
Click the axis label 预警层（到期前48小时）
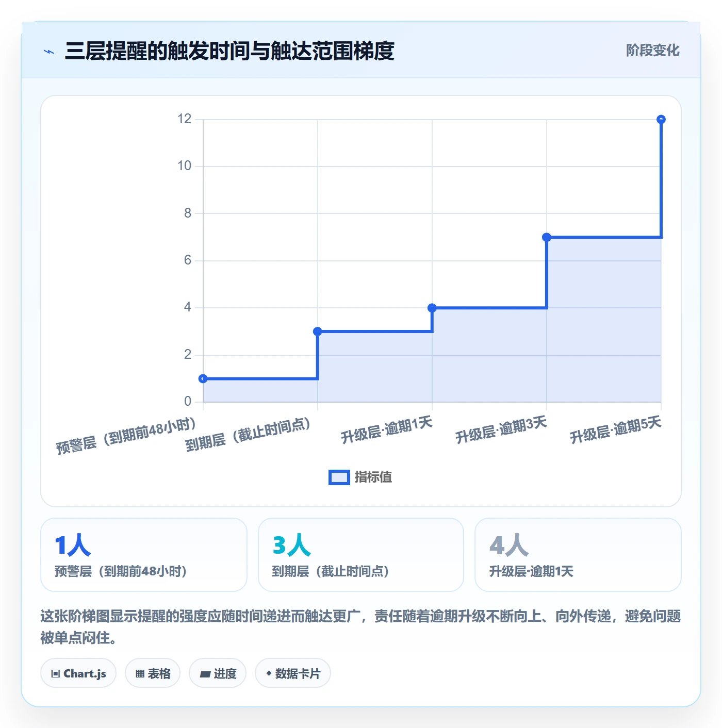click(x=126, y=436)
